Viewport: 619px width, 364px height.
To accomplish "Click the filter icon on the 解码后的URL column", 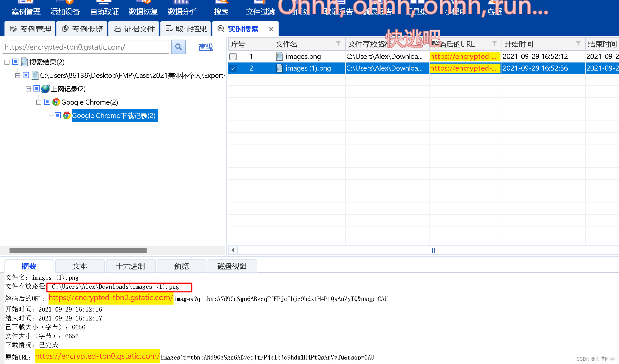I will coord(494,44).
